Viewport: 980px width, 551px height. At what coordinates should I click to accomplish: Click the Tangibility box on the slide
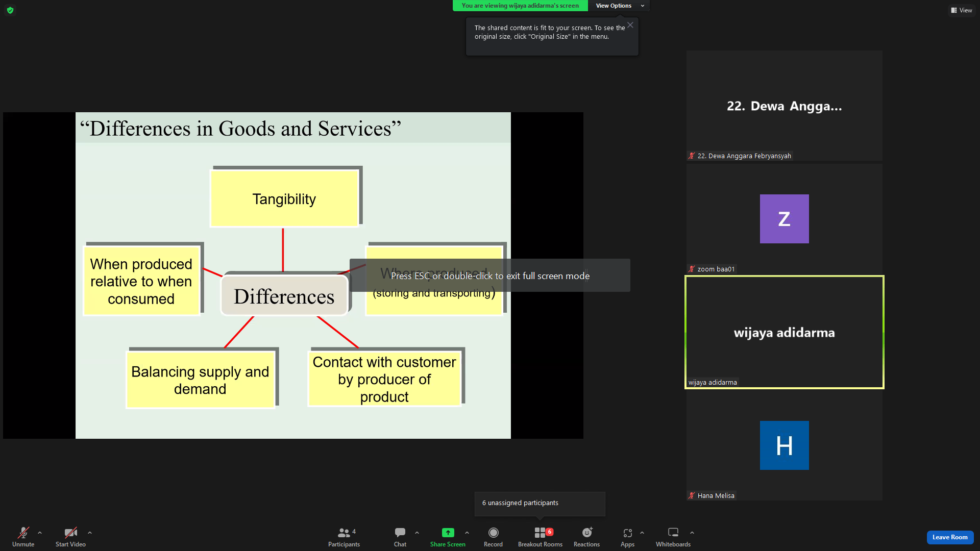tap(284, 199)
